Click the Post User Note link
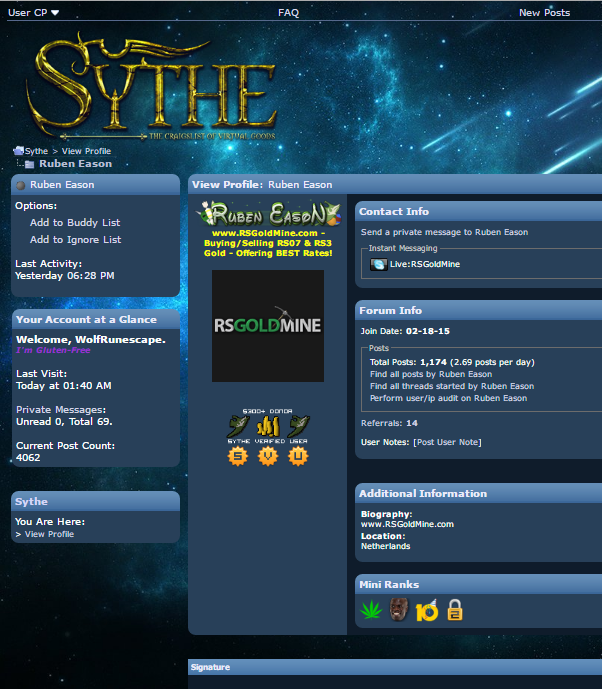Screen dimensions: 602x689 click(x=447, y=442)
